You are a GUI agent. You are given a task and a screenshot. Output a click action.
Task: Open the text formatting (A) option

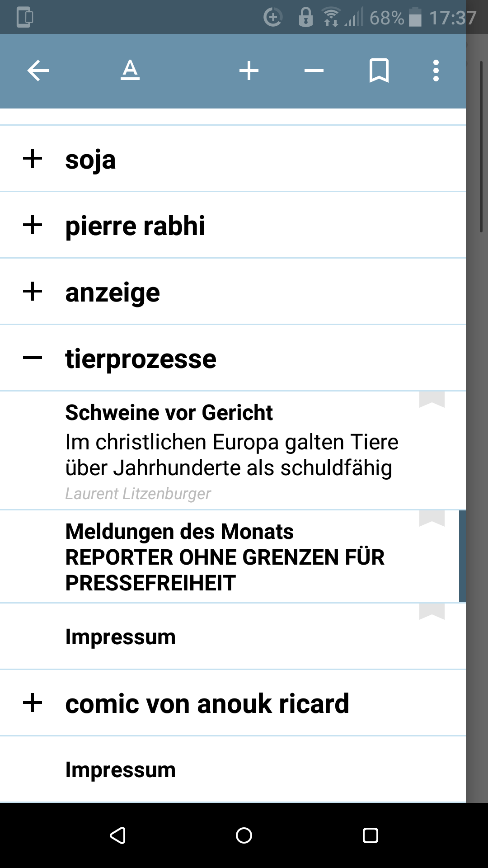(x=130, y=71)
